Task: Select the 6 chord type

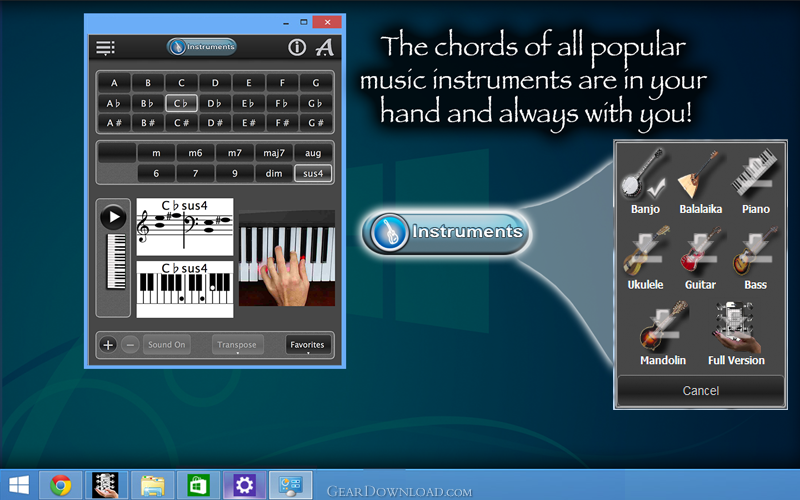Action: tap(156, 173)
